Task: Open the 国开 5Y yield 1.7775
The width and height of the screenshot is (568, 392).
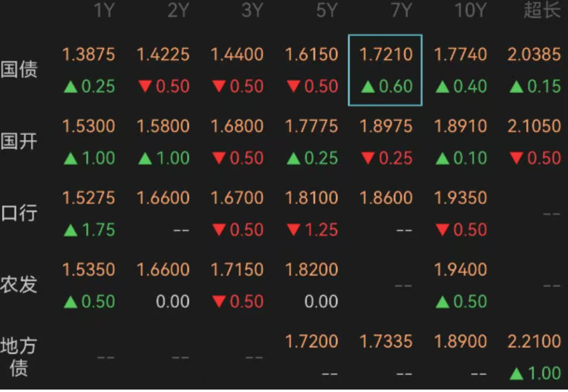Action: pyautogui.click(x=311, y=126)
